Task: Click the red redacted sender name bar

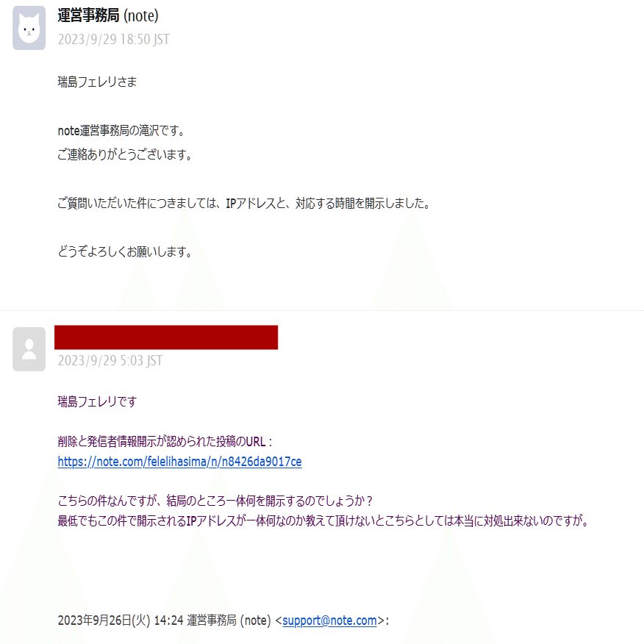Action: [166, 337]
